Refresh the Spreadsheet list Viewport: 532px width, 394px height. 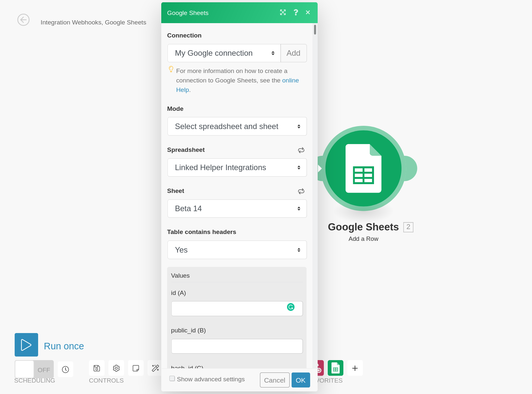click(x=301, y=150)
